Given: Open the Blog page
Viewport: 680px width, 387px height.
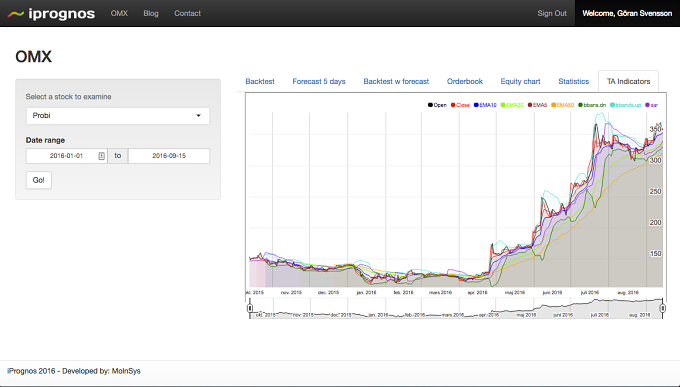Looking at the screenshot, I should [x=151, y=13].
